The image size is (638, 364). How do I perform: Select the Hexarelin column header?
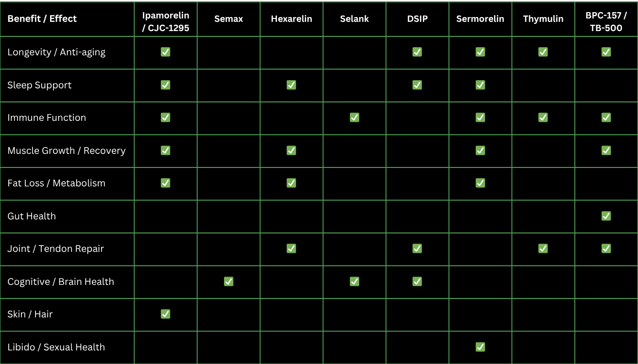click(x=291, y=19)
